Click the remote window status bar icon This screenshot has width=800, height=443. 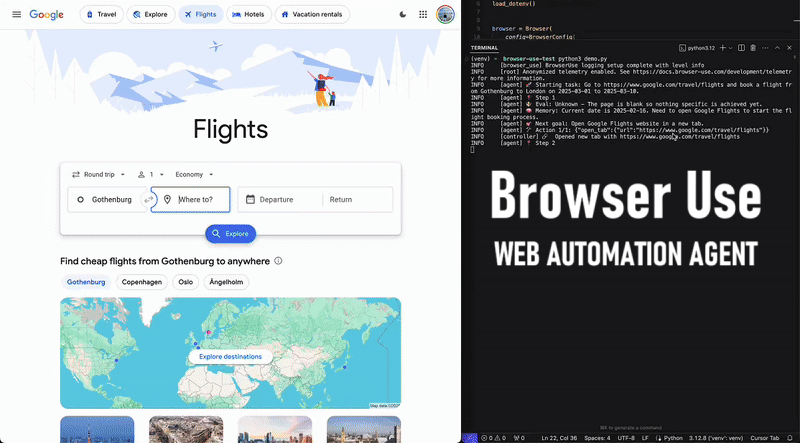click(x=470, y=438)
